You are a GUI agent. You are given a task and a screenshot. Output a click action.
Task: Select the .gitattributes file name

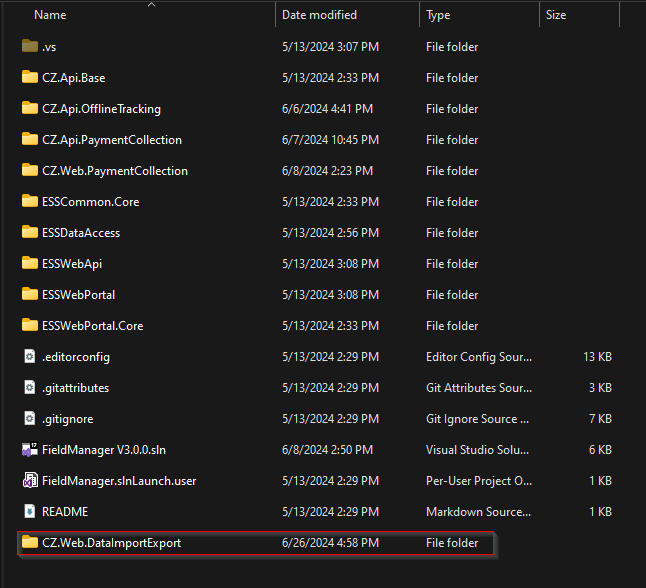click(x=75, y=388)
